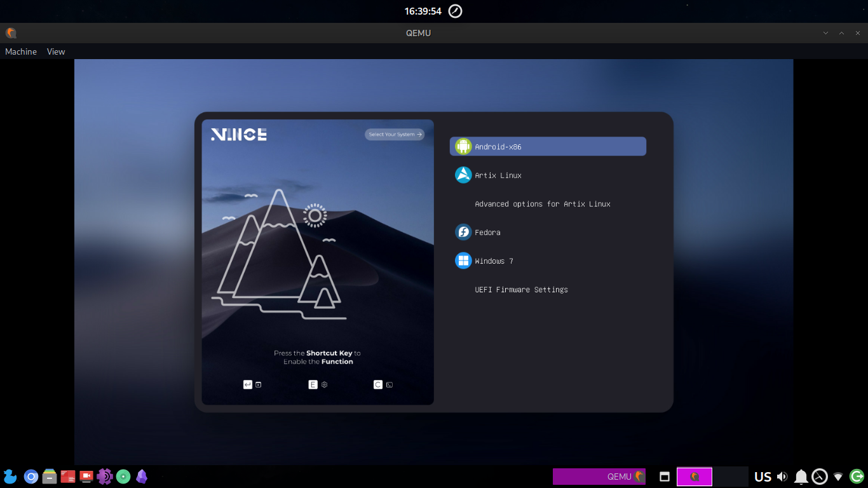The image size is (868, 488).
Task: Click the QEMU task button in taskbar
Action: pyautogui.click(x=599, y=477)
